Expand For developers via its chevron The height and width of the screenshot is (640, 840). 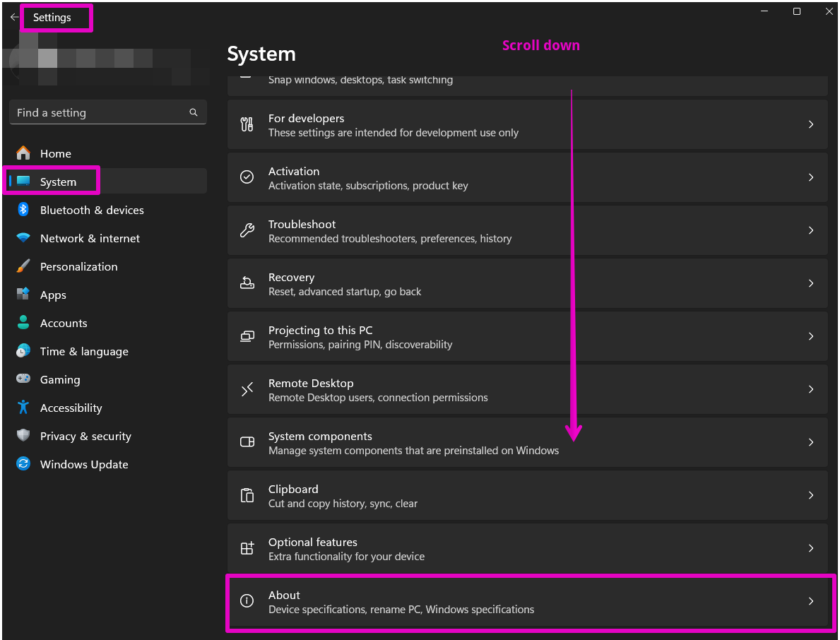click(x=810, y=124)
